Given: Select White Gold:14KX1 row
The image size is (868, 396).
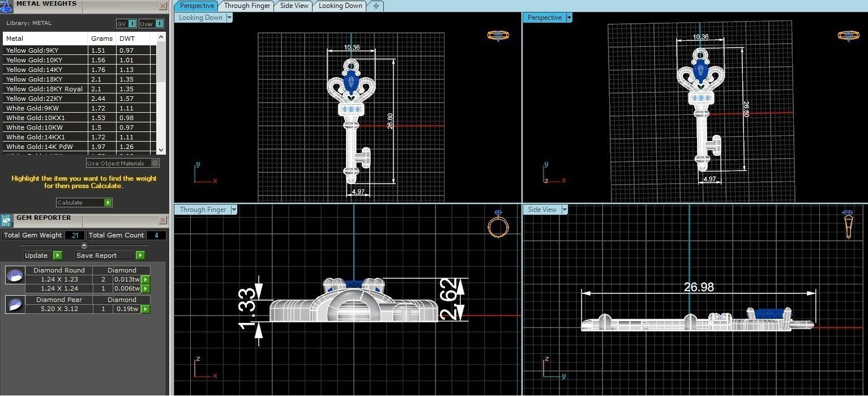Looking at the screenshot, I should [x=79, y=137].
